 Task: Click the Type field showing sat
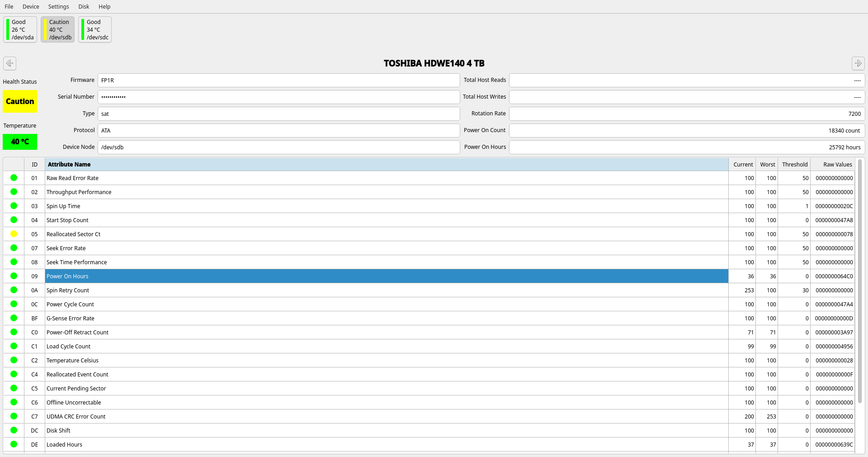coord(279,114)
